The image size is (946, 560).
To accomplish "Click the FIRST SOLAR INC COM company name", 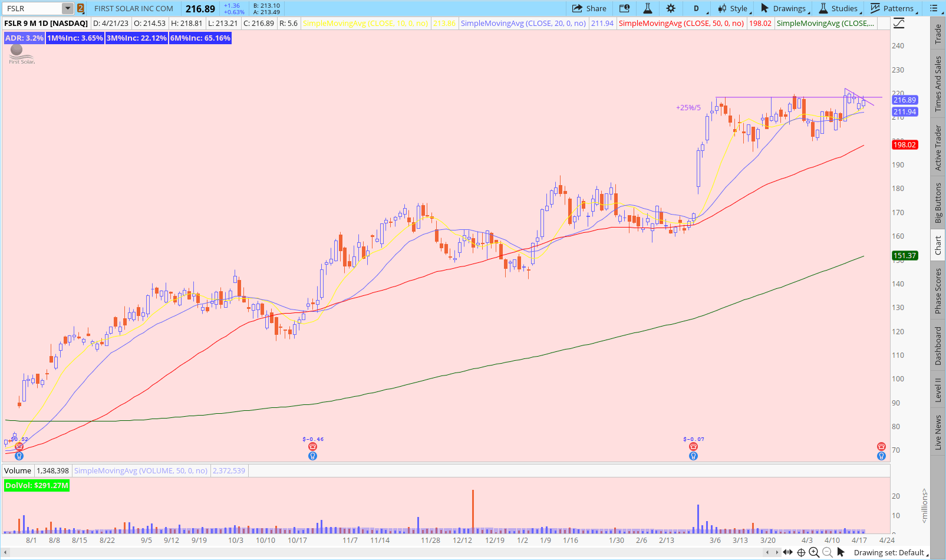I will click(134, 9).
